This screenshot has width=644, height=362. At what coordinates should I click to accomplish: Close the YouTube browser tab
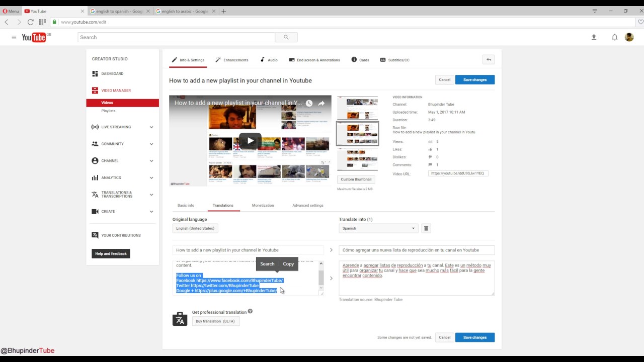(x=83, y=11)
